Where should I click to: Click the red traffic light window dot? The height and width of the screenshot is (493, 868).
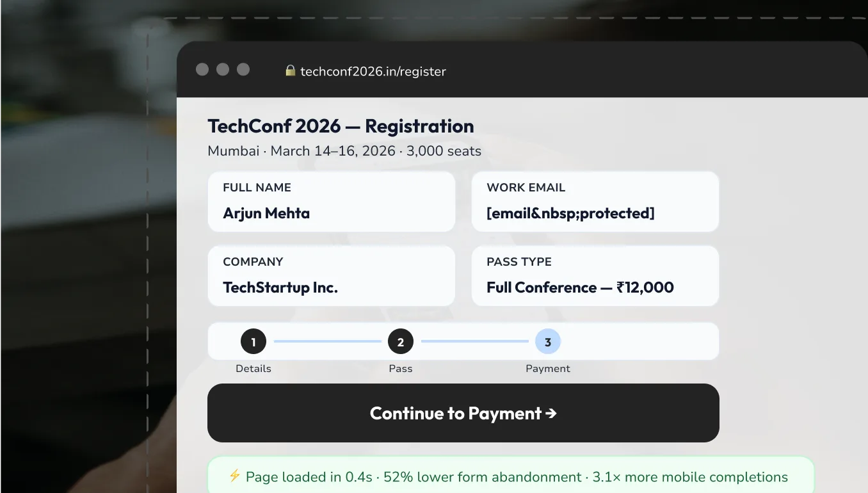[202, 69]
